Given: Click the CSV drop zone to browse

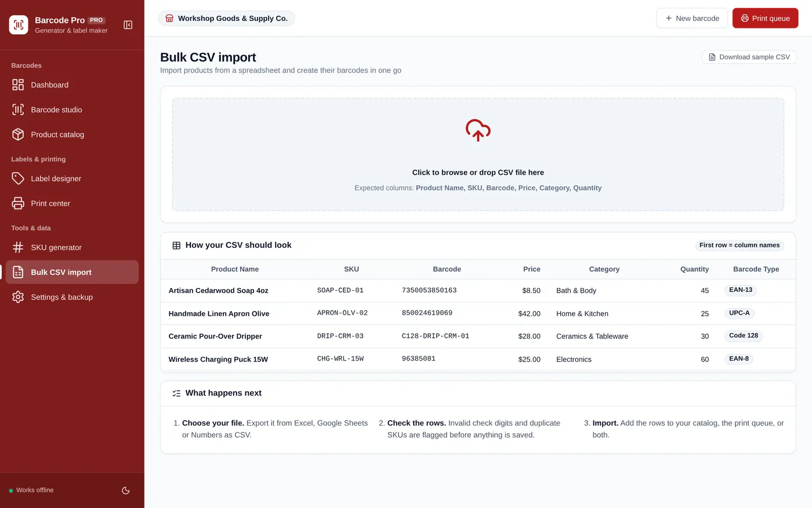Looking at the screenshot, I should (x=478, y=154).
